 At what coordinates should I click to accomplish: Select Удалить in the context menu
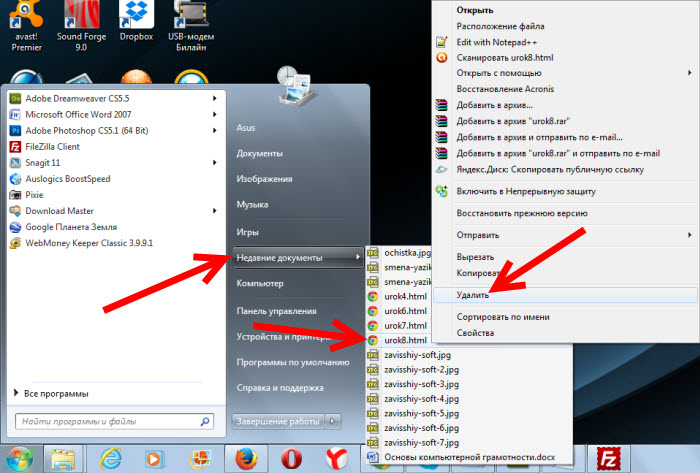pos(473,296)
